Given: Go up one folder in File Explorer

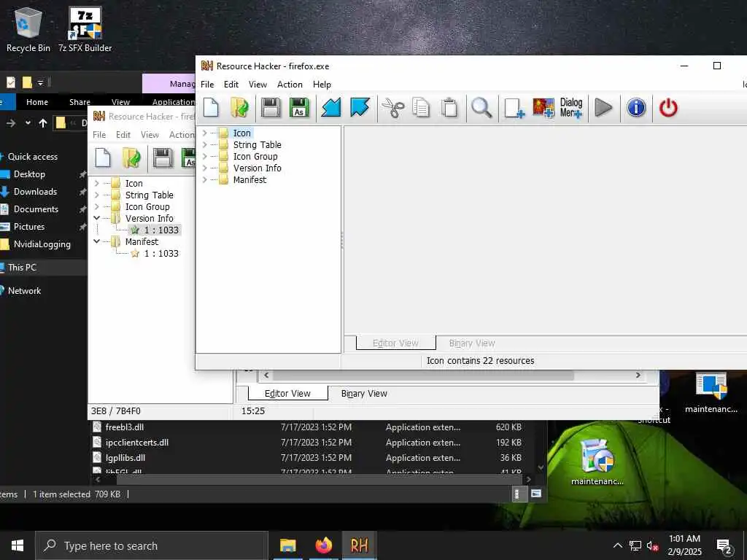Looking at the screenshot, I should tap(43, 123).
